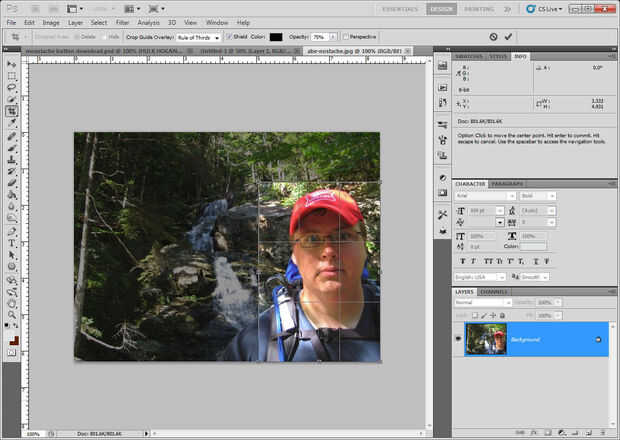The height and width of the screenshot is (440, 620).
Task: Switch to the Swatches tab
Action: pos(468,57)
